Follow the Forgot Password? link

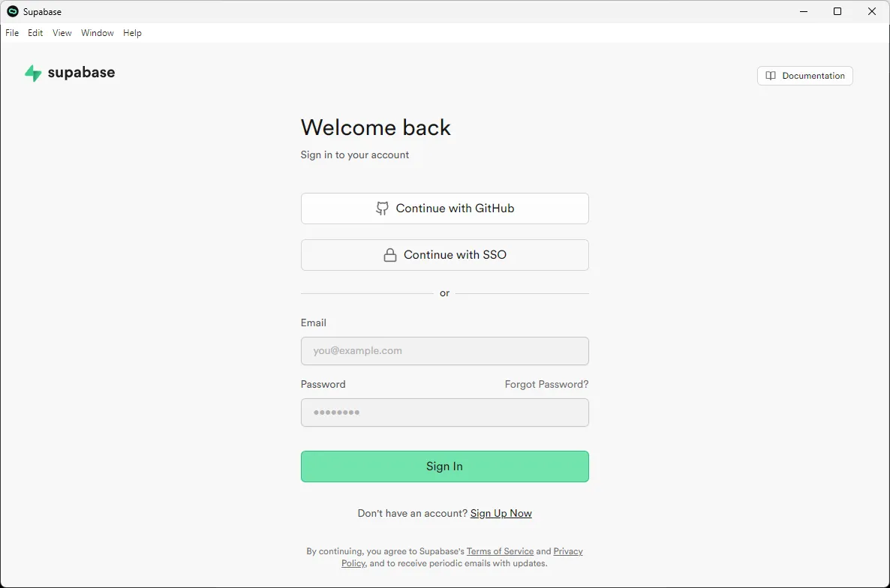tap(546, 385)
